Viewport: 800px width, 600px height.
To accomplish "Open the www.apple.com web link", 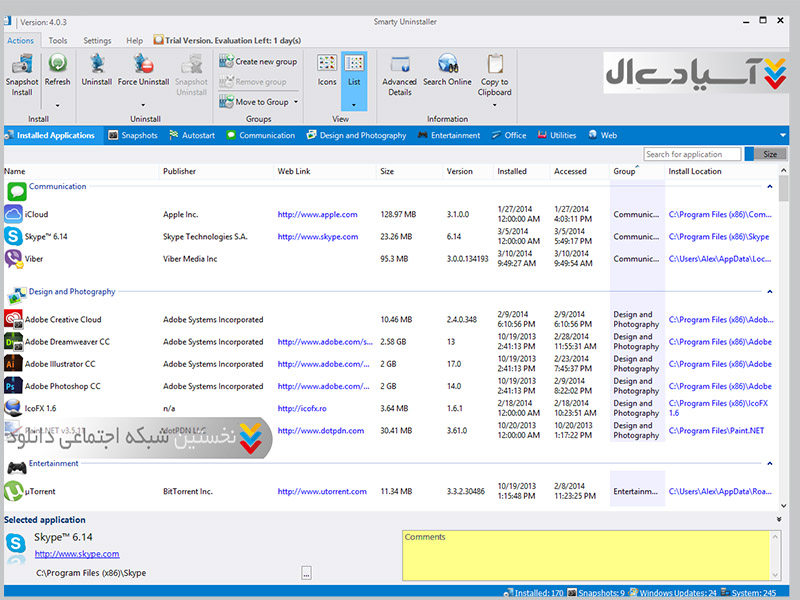I will coord(317,214).
